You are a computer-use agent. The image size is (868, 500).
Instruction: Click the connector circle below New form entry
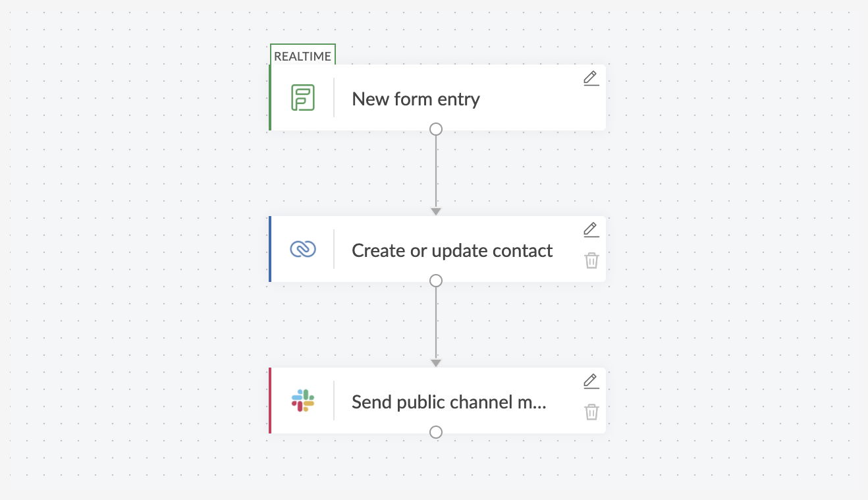coord(435,129)
